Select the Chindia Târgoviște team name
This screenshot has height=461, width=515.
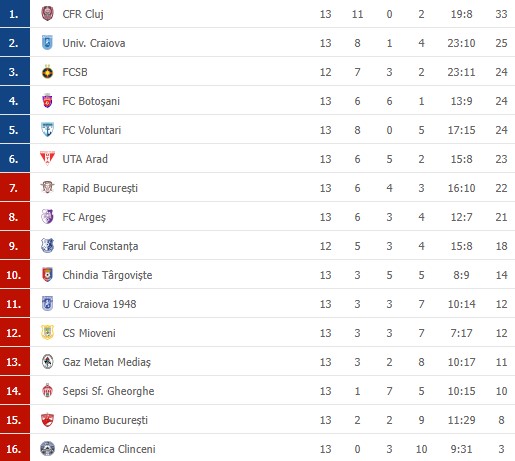point(107,275)
